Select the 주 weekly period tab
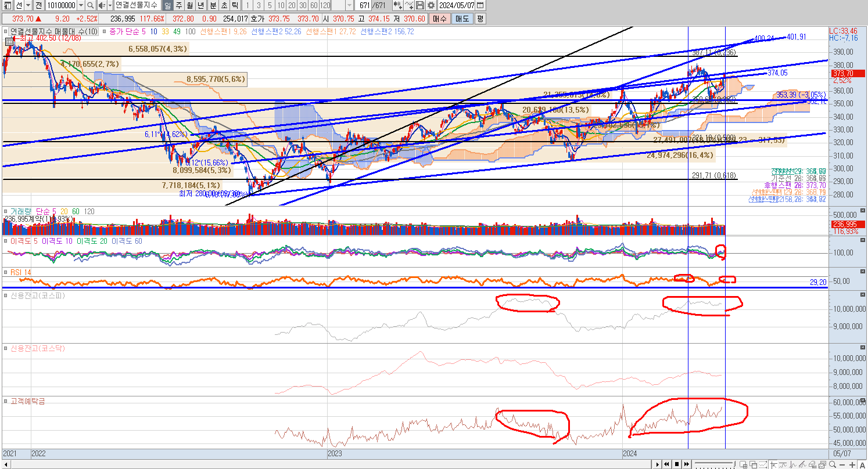 pyautogui.click(x=178, y=5)
